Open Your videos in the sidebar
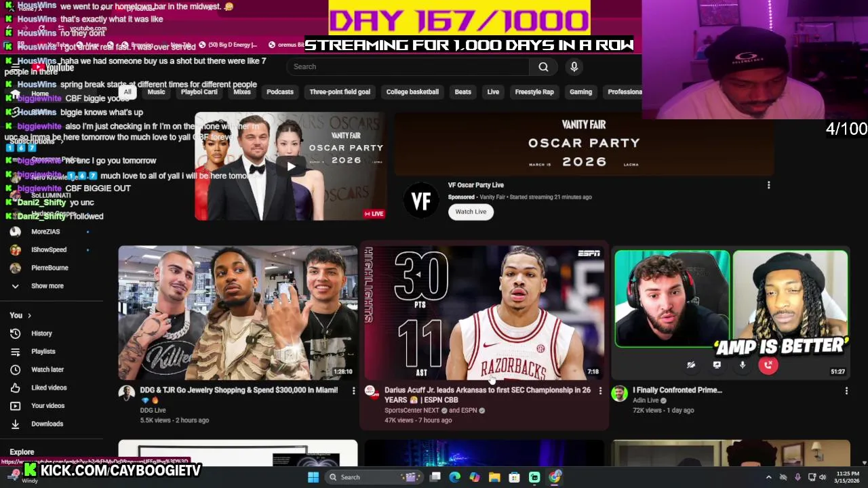The width and height of the screenshot is (868, 488). click(47, 405)
